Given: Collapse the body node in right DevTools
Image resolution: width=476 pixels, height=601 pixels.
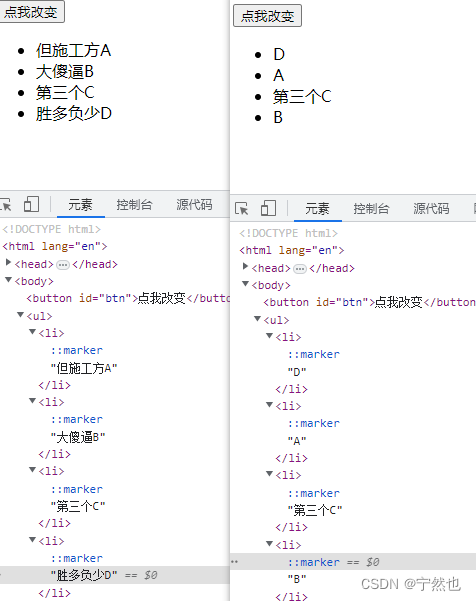Looking at the screenshot, I should tap(245, 284).
